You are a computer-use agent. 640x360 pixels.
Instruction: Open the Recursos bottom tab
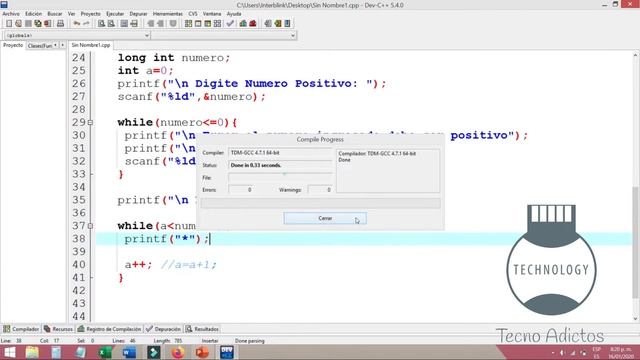pos(58,329)
